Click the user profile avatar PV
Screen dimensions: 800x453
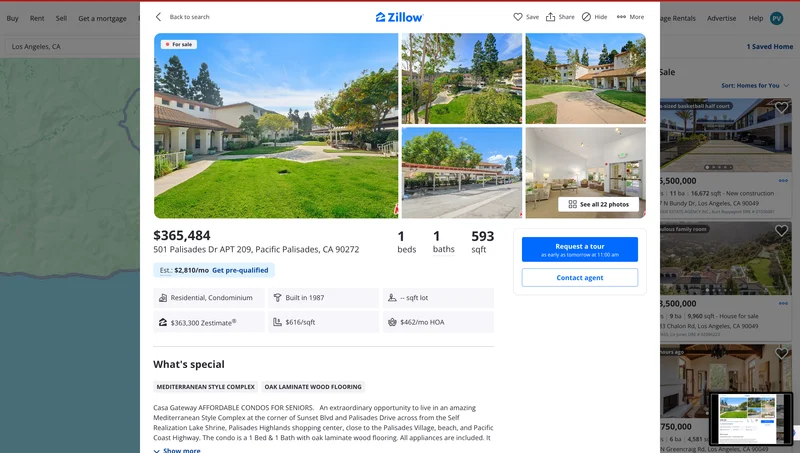click(x=777, y=18)
